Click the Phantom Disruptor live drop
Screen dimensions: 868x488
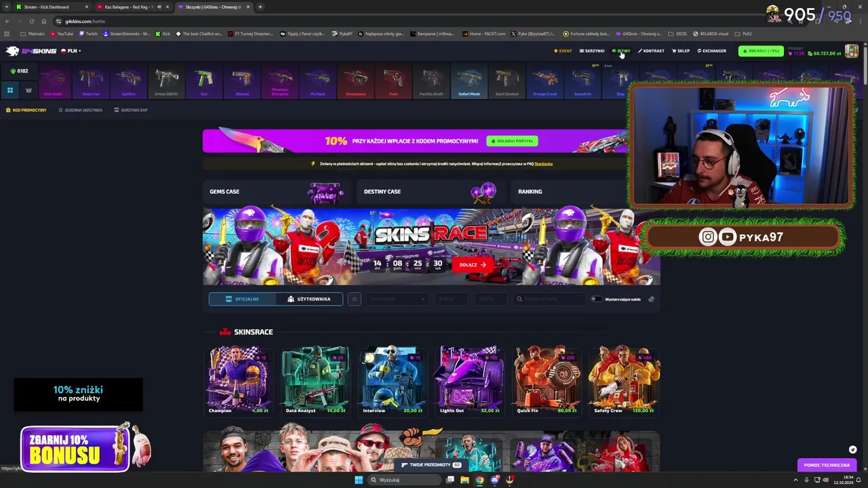(280, 82)
